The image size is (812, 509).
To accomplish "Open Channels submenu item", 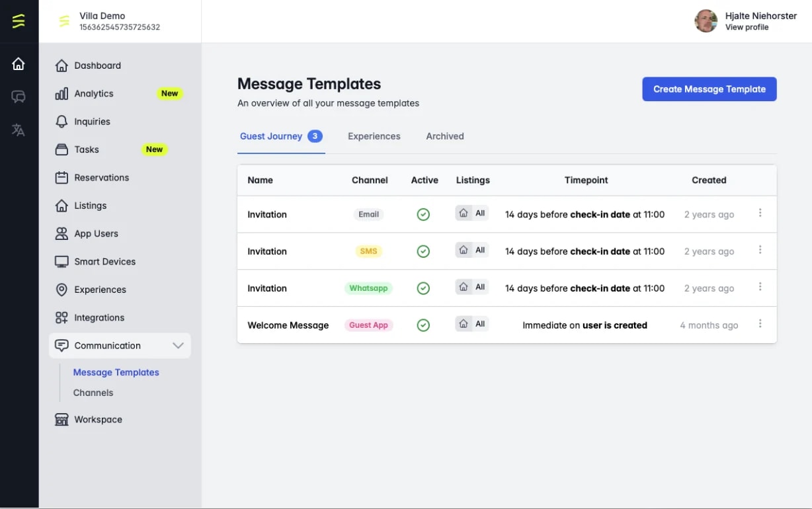I will [93, 393].
